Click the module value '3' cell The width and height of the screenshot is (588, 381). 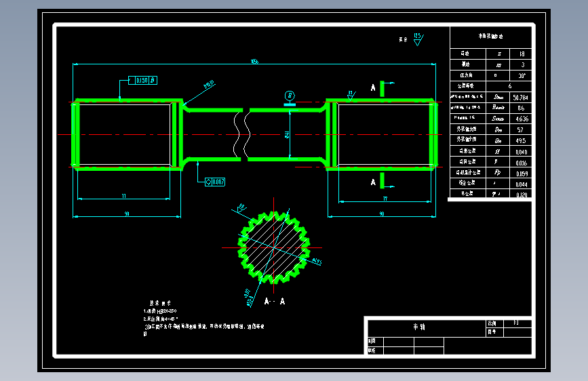(520, 65)
